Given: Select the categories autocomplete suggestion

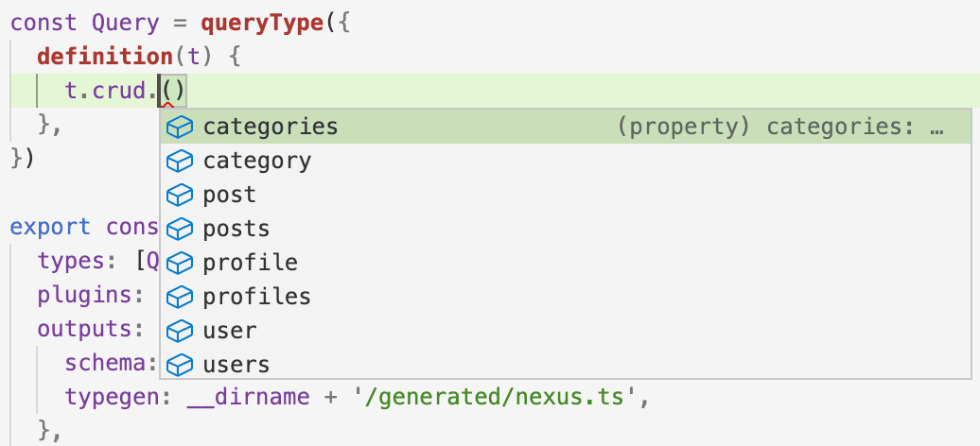Looking at the screenshot, I should (271, 127).
